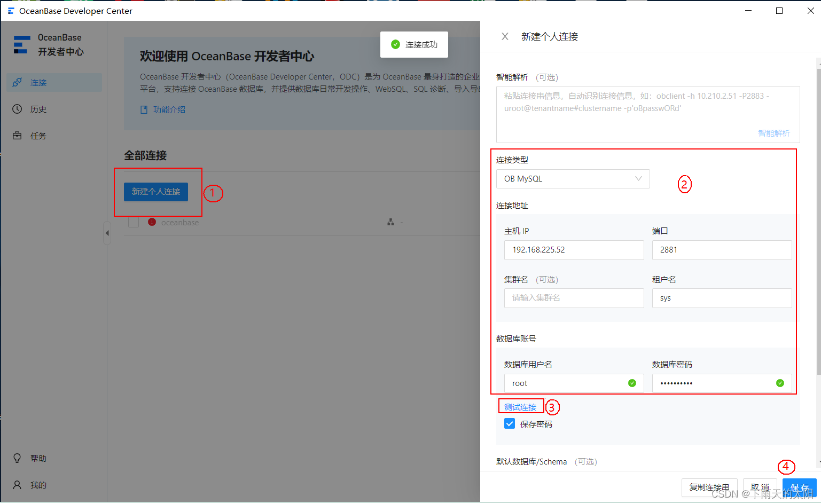The height and width of the screenshot is (504, 821).
Task: Click the 测试连接 link
Action: pos(520,407)
